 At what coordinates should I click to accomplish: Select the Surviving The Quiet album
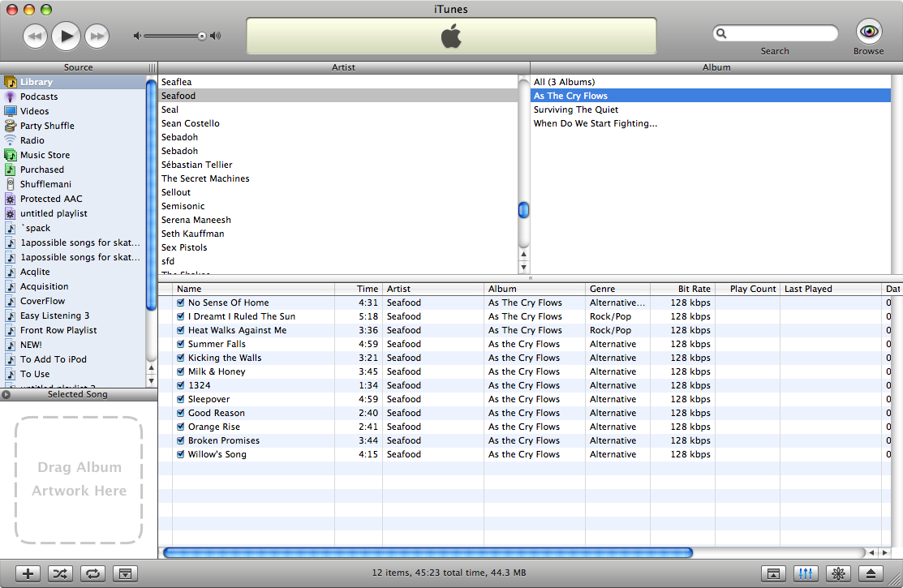[711, 109]
